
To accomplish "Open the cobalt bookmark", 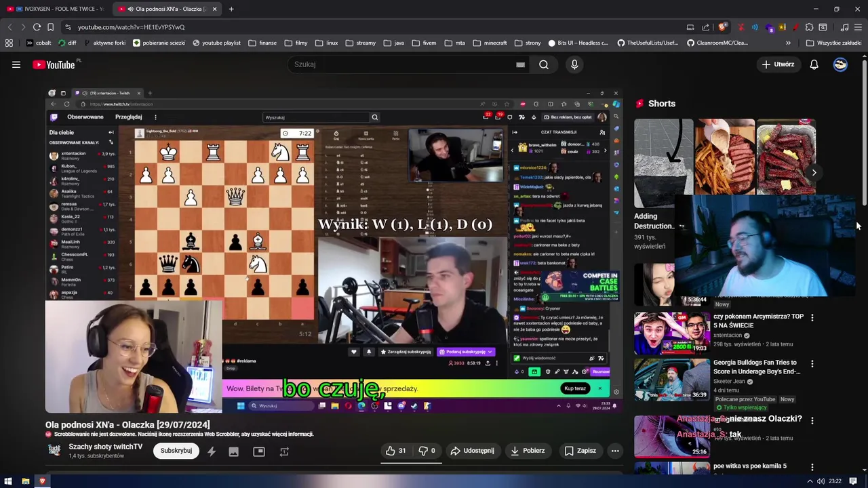I will 39,43.
